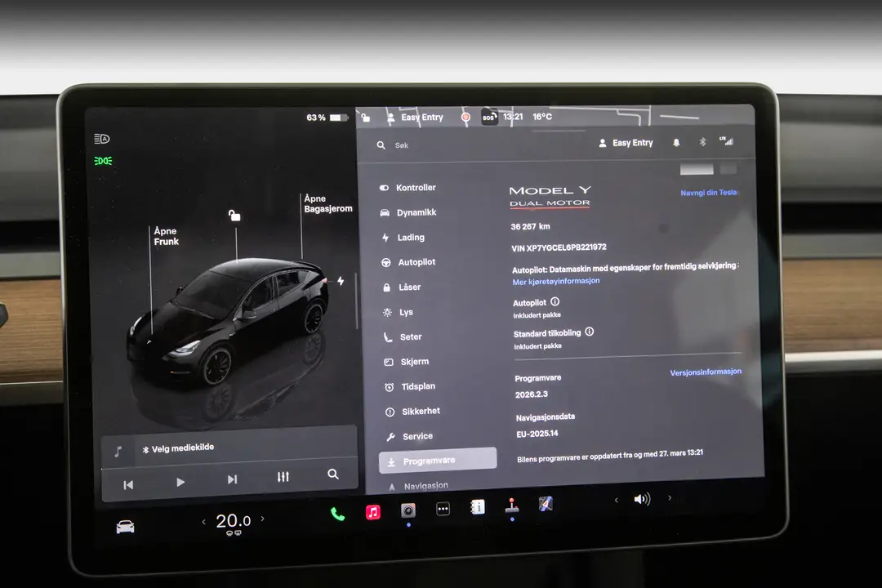Tap the odometer 36 267 km
Viewport: 882px width, 588px height.
[530, 227]
